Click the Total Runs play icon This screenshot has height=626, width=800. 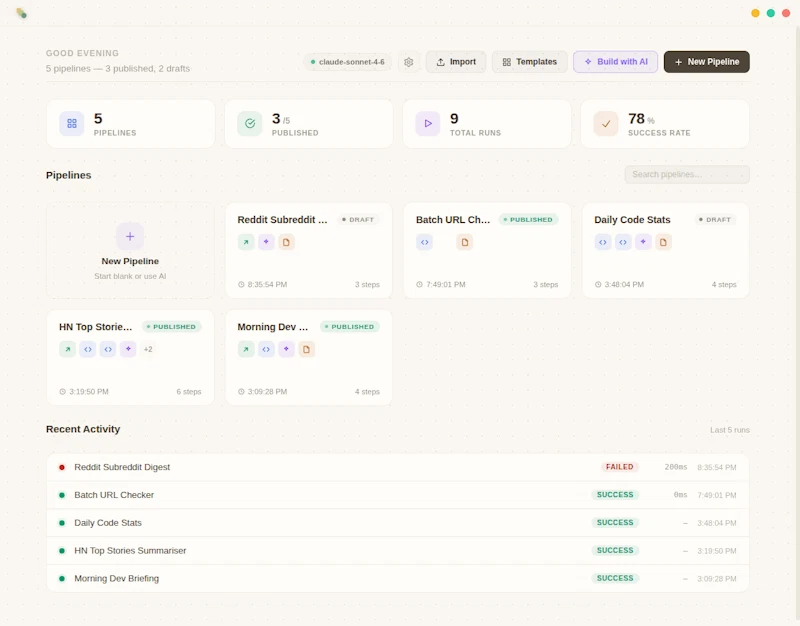[428, 123]
